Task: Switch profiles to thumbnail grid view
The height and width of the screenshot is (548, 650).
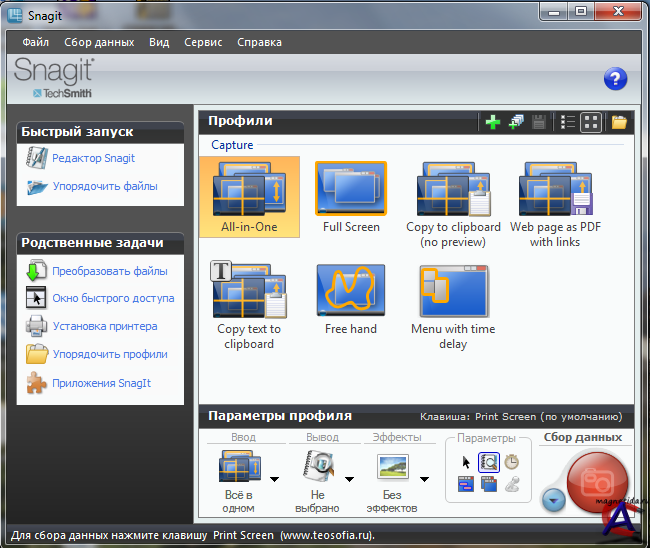Action: click(591, 122)
